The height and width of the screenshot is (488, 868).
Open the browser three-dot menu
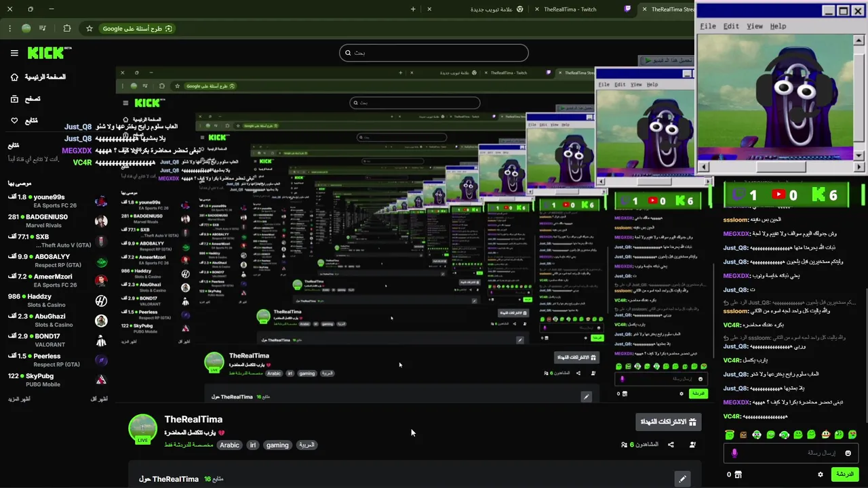click(9, 28)
